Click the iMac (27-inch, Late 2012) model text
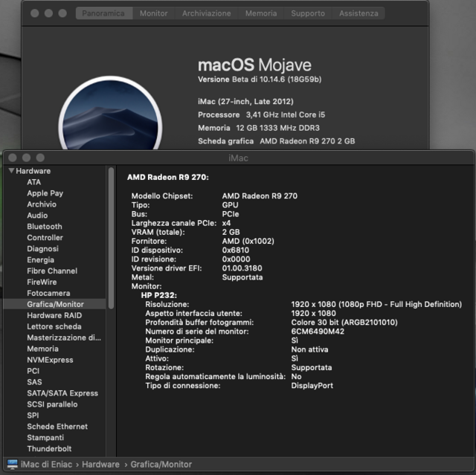This screenshot has height=475, width=476. pos(245,101)
